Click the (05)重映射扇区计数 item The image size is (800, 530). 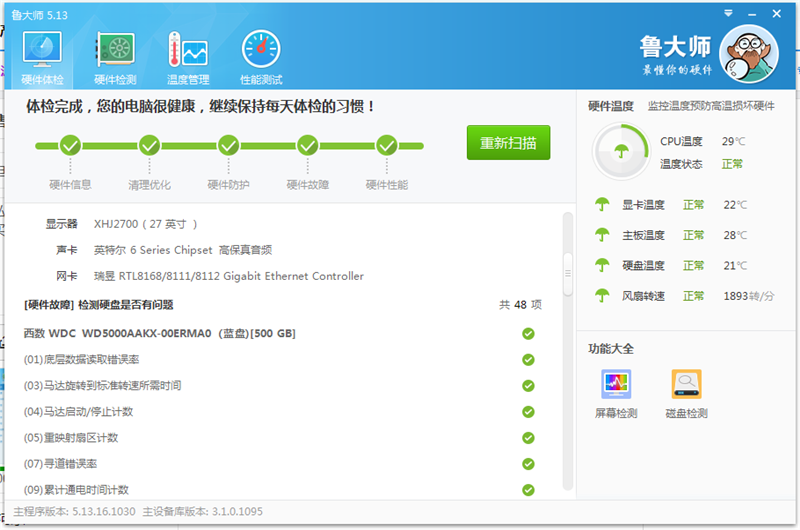coord(71,438)
